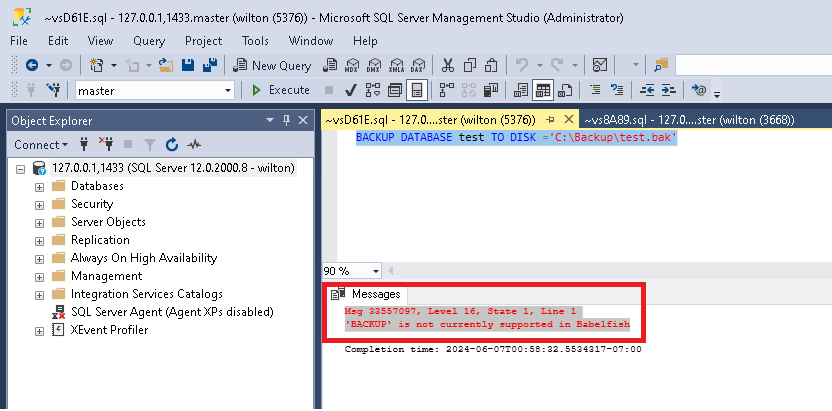Click Object Explorer connect plug icon

(84, 144)
